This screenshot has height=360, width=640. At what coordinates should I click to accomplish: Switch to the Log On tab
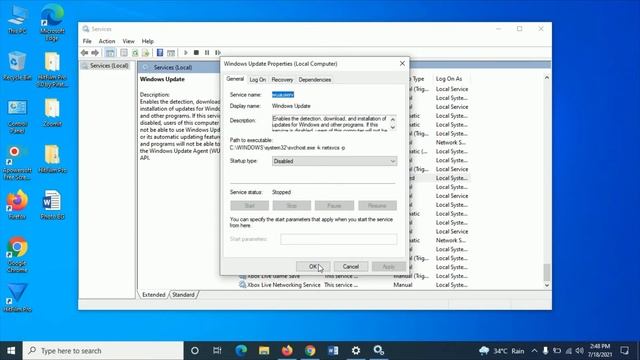pos(258,80)
